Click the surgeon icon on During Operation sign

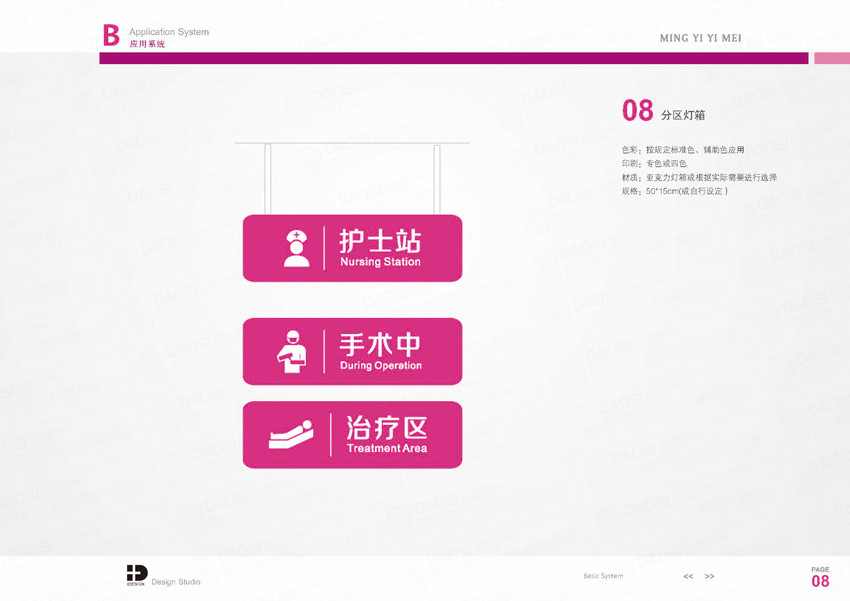(292, 351)
